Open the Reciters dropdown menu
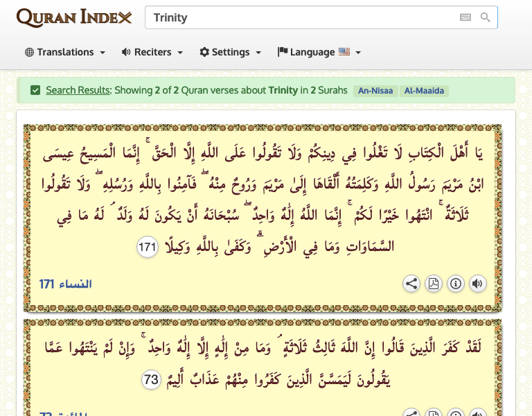Screen dimensions: 532x416 152,52
